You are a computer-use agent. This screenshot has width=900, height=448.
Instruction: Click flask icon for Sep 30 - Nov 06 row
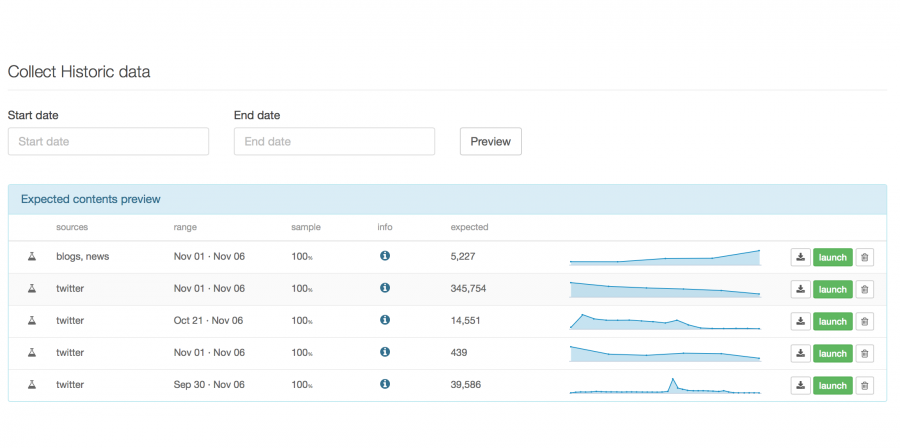[32, 385]
